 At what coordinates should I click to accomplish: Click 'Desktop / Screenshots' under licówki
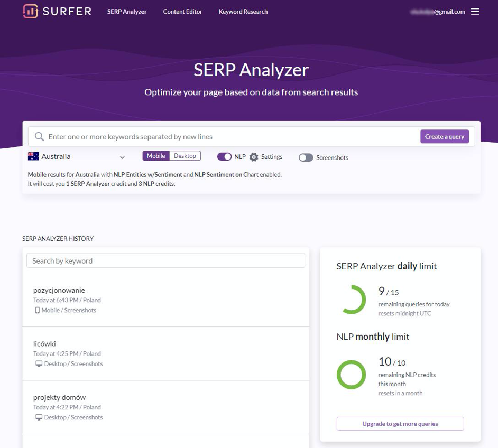coord(73,364)
